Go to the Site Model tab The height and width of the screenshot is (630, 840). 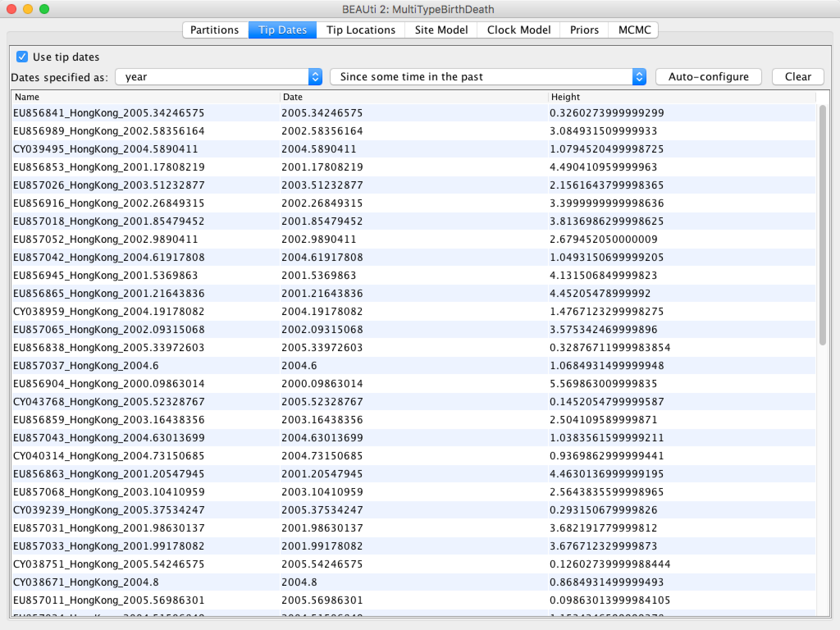click(x=441, y=30)
